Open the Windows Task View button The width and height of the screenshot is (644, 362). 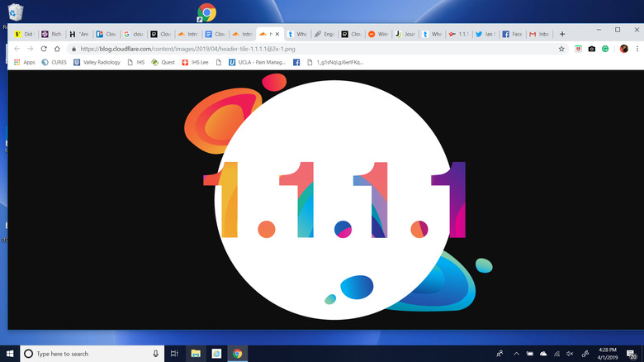point(174,354)
